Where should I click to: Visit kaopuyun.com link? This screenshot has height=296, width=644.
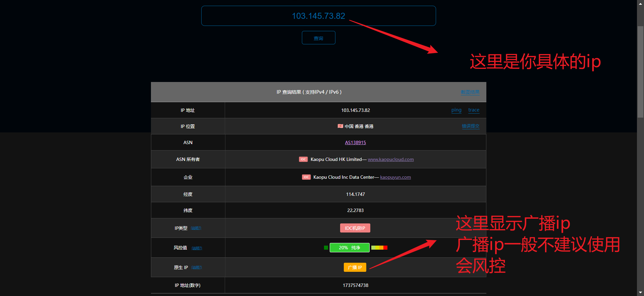(395, 177)
